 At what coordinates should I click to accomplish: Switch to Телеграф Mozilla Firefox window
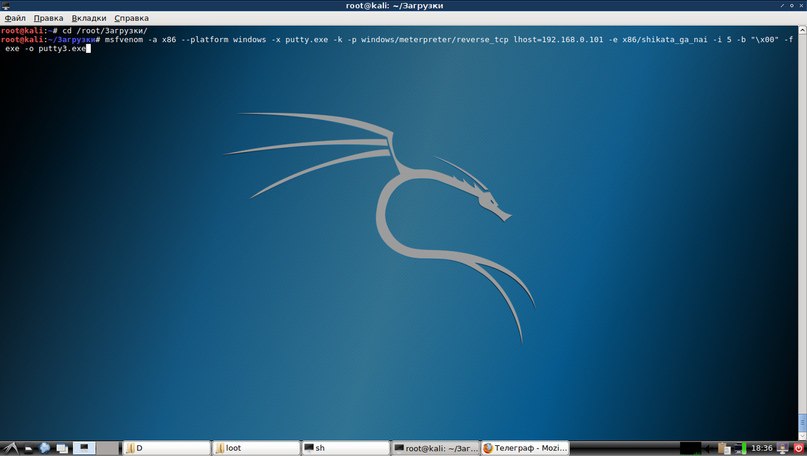click(525, 448)
